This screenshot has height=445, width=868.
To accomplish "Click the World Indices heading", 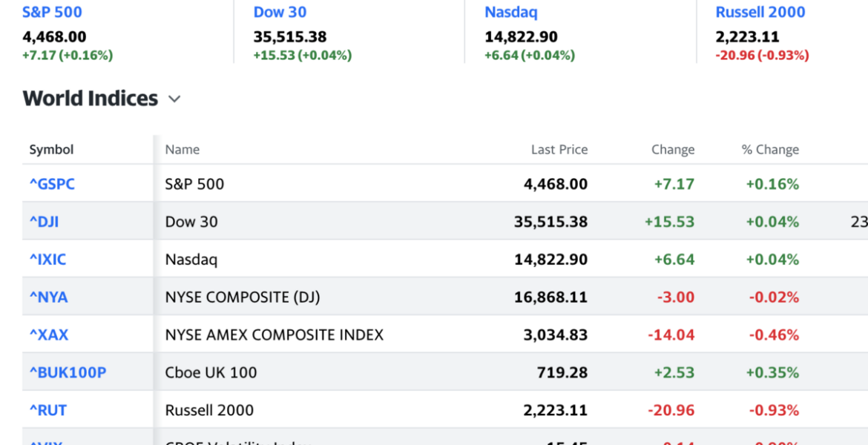I will pyautogui.click(x=91, y=99).
